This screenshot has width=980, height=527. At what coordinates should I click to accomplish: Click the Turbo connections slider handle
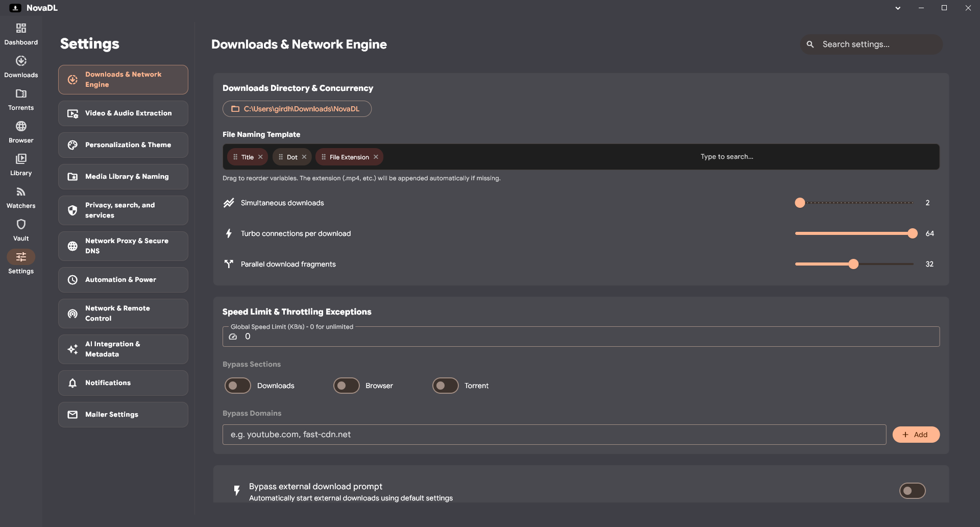[913, 233]
